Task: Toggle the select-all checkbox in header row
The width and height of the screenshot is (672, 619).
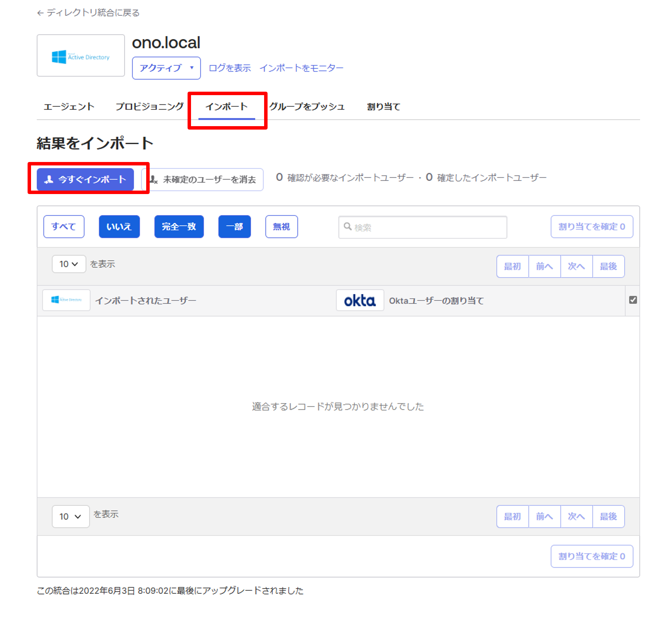Action: point(633,300)
